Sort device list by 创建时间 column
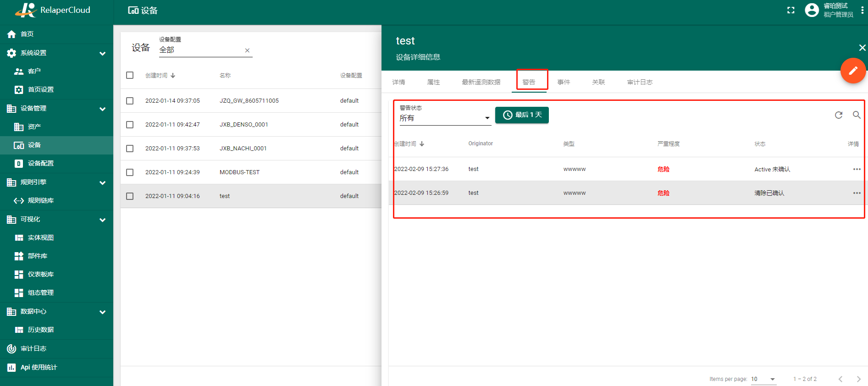This screenshot has height=386, width=868. point(160,75)
